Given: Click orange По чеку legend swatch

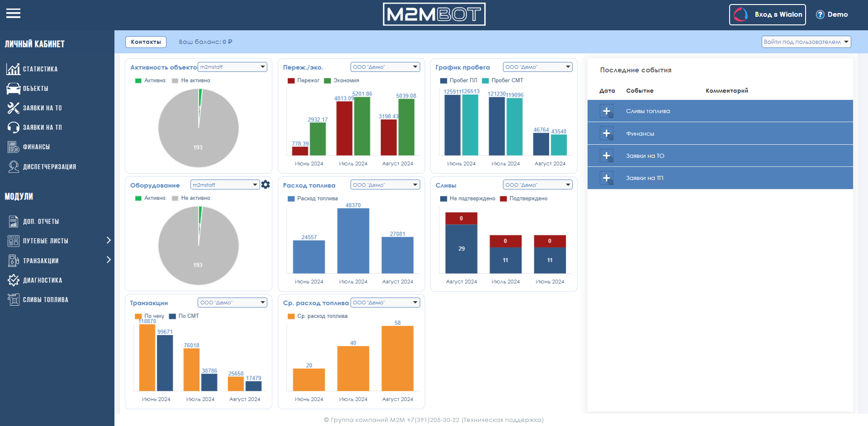Looking at the screenshot, I should pyautogui.click(x=138, y=316).
